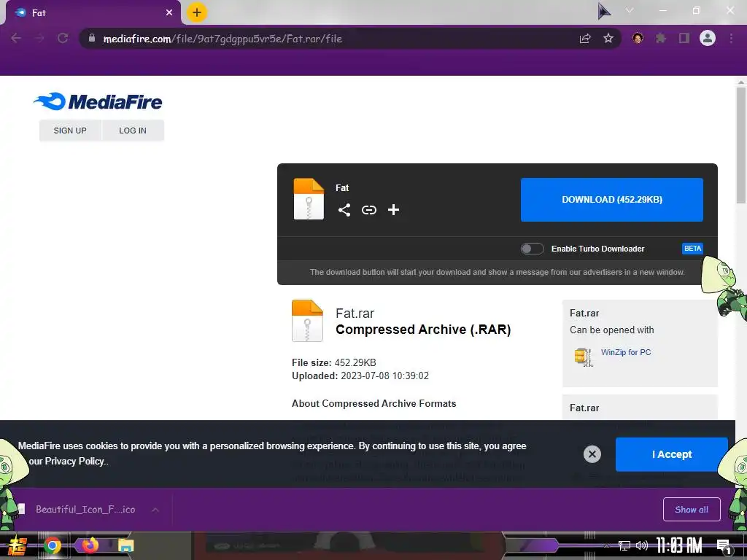Click the network icon in system tray
This screenshot has height=560, width=747.
pyautogui.click(x=624, y=545)
